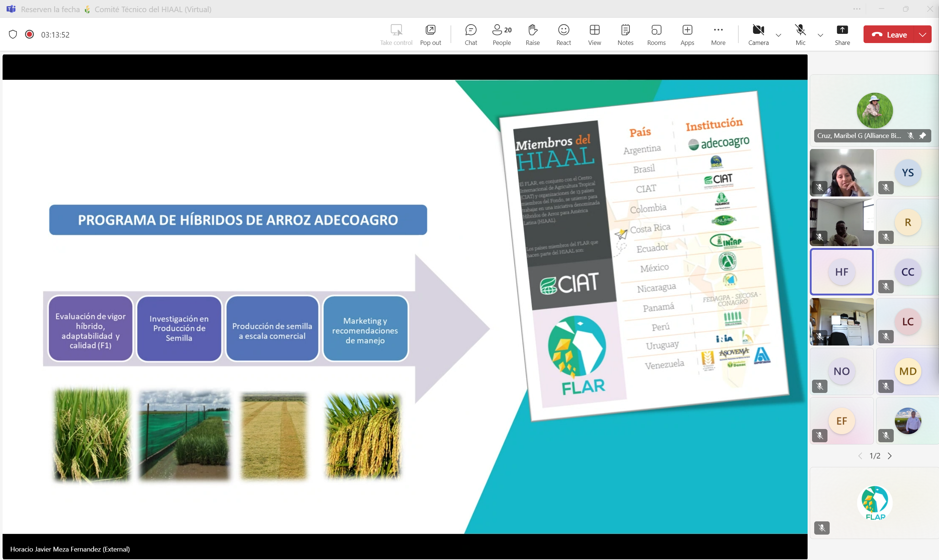Change meeting layout via View
The height and width of the screenshot is (560, 939).
pyautogui.click(x=594, y=35)
